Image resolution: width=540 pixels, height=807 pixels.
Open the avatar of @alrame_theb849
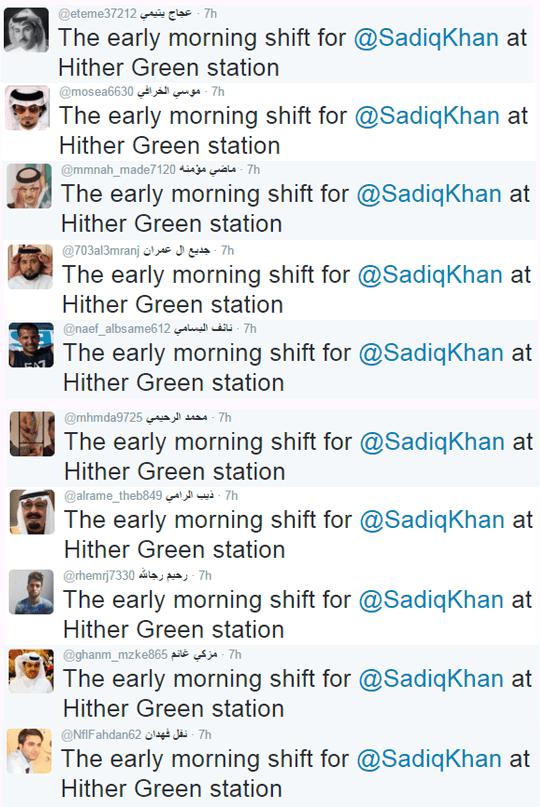point(32,512)
